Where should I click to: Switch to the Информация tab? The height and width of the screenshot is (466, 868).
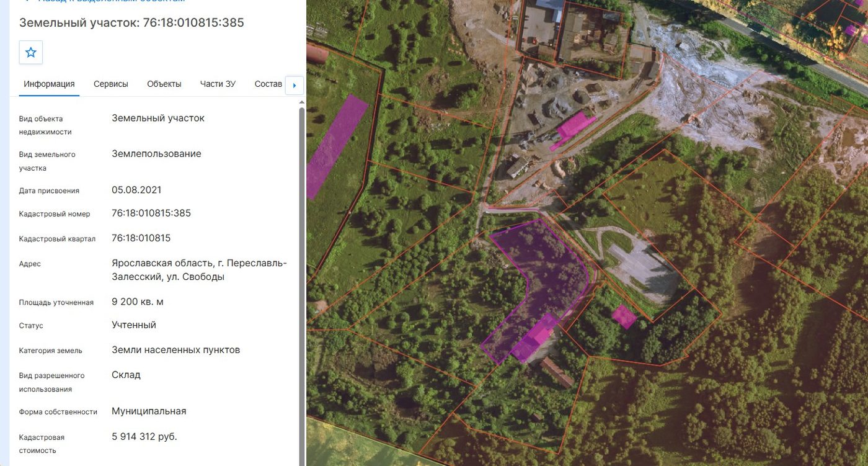click(x=49, y=84)
